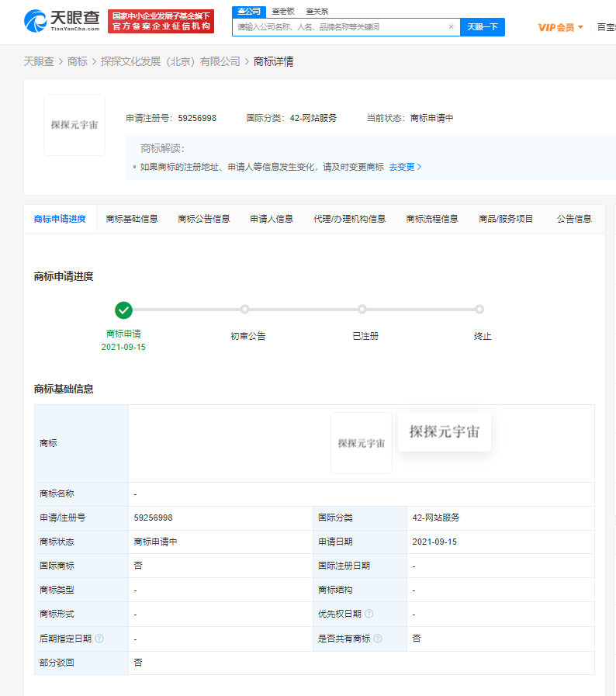
Task: Click the green checkmark at 商标申请 step
Action: pyautogui.click(x=123, y=310)
